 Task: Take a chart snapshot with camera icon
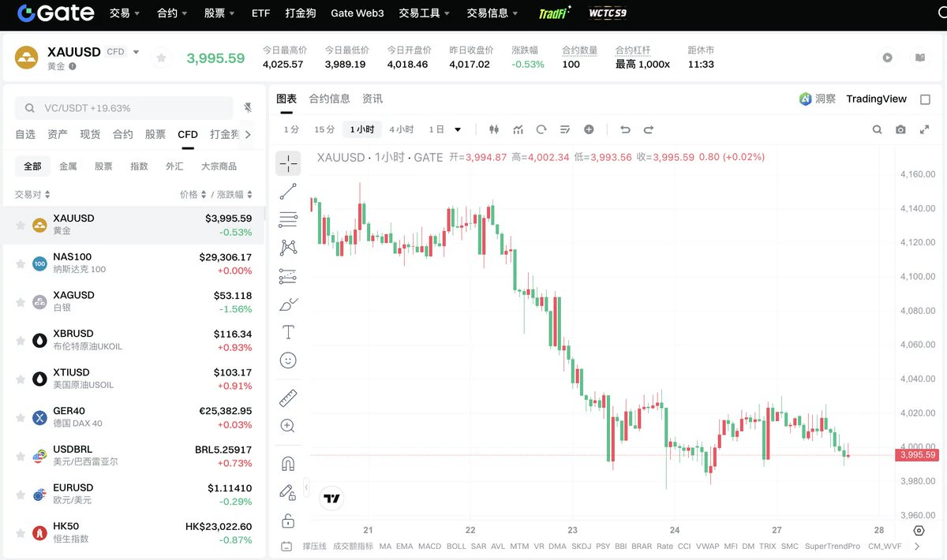coord(900,129)
